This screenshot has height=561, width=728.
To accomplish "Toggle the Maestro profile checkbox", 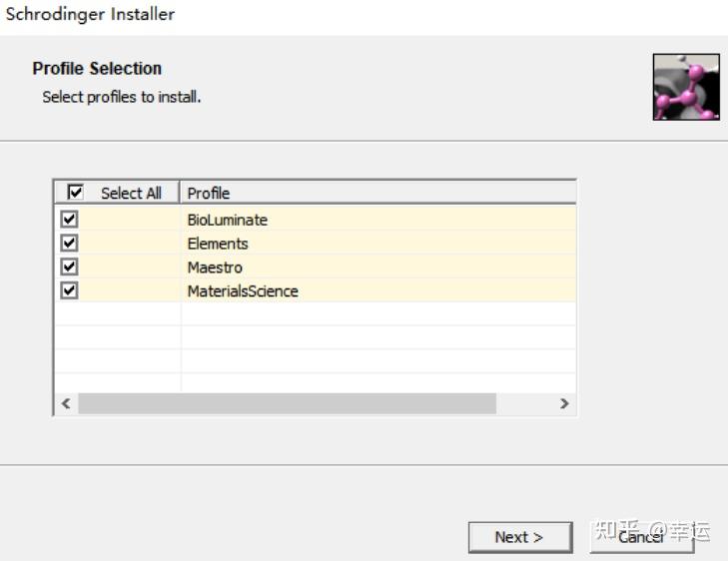I will [x=69, y=267].
